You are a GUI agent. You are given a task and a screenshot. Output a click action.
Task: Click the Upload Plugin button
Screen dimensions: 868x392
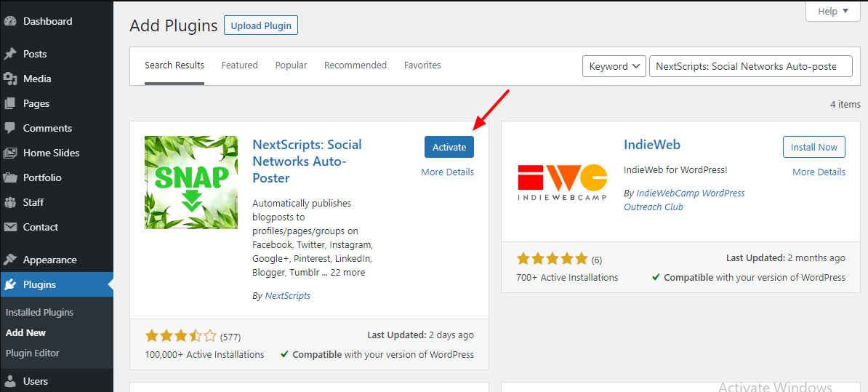[261, 25]
